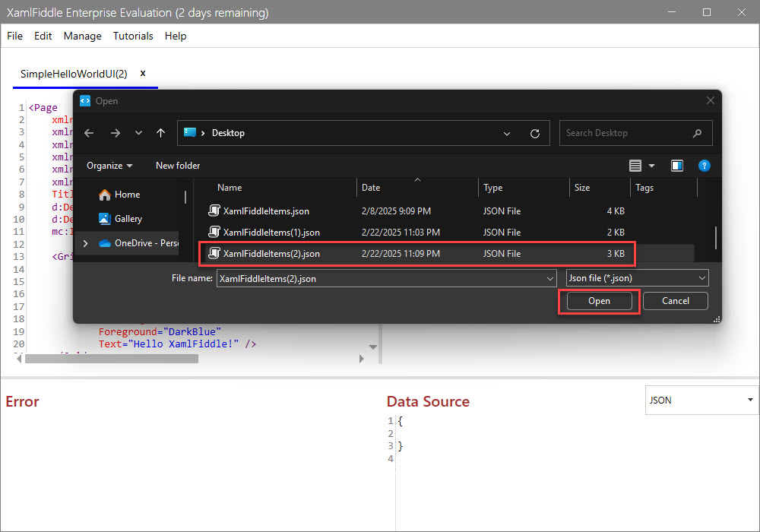The height and width of the screenshot is (532, 760).
Task: Click code editor scroll down arrow
Action: [372, 347]
